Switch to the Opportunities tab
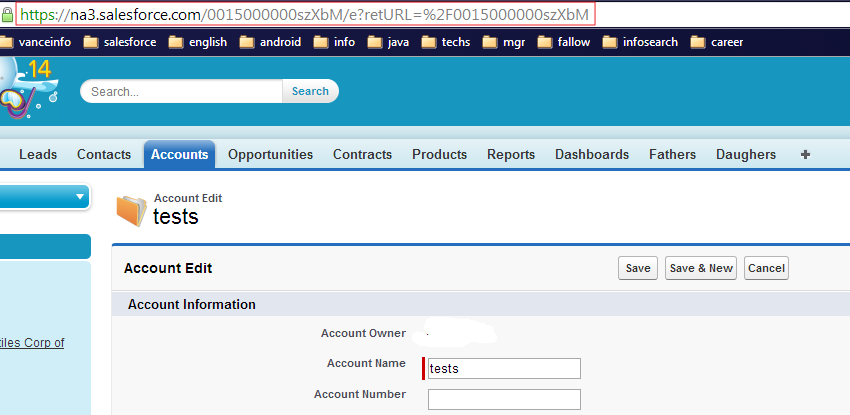The image size is (850, 415). [271, 154]
